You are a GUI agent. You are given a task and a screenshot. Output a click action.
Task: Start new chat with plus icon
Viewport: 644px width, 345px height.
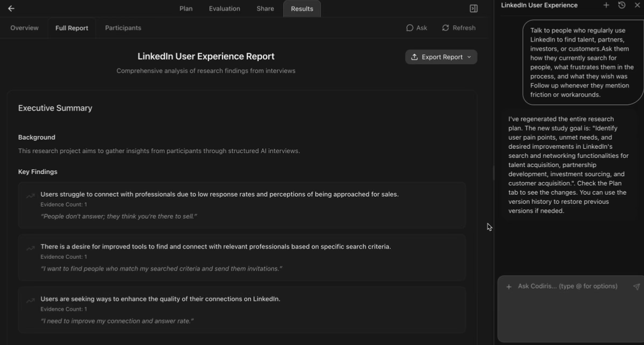click(x=606, y=5)
